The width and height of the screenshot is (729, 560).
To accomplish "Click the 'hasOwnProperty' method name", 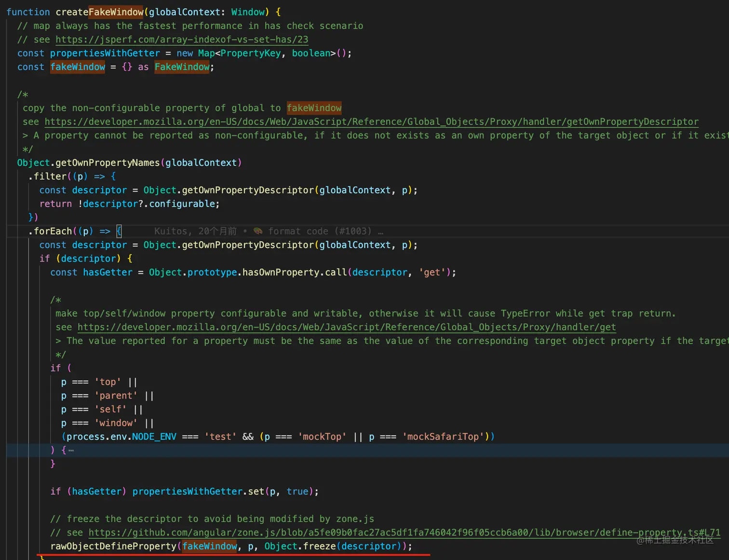I will pos(281,272).
